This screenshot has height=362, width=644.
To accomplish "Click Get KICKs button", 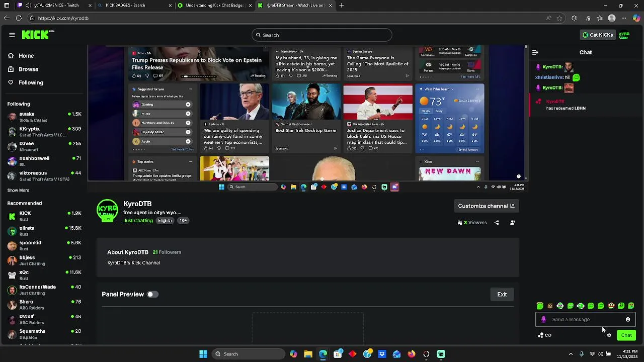I will coord(598,35).
